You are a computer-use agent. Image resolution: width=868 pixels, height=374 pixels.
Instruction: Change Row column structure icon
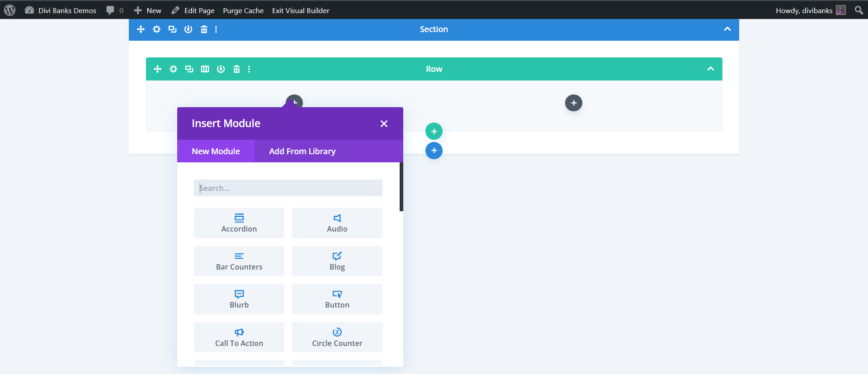point(205,69)
